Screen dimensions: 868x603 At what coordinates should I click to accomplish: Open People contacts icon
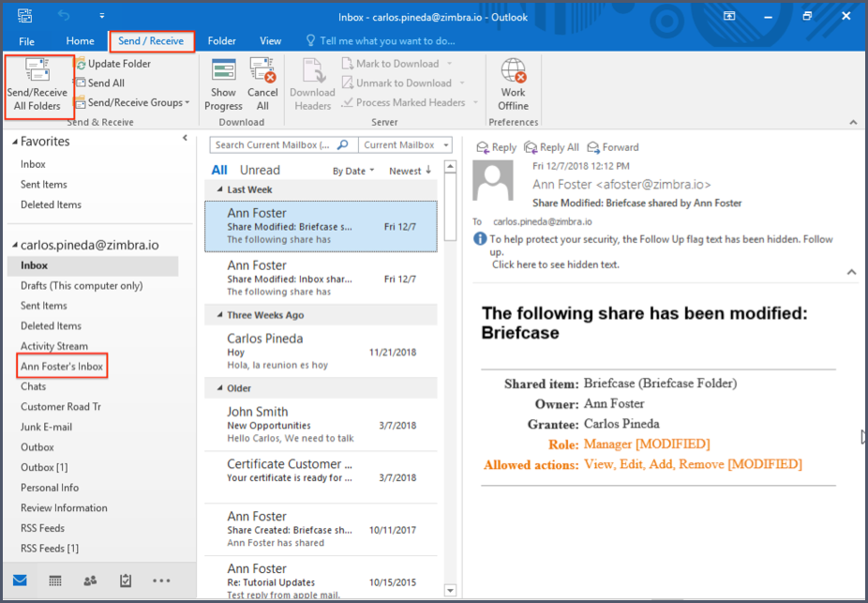90,580
